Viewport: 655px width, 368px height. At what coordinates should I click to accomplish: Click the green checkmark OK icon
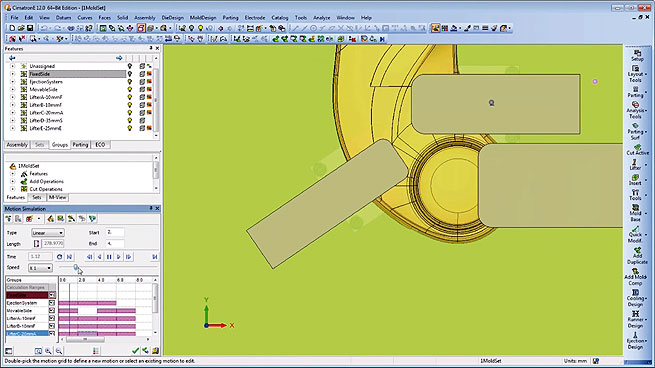point(135,351)
